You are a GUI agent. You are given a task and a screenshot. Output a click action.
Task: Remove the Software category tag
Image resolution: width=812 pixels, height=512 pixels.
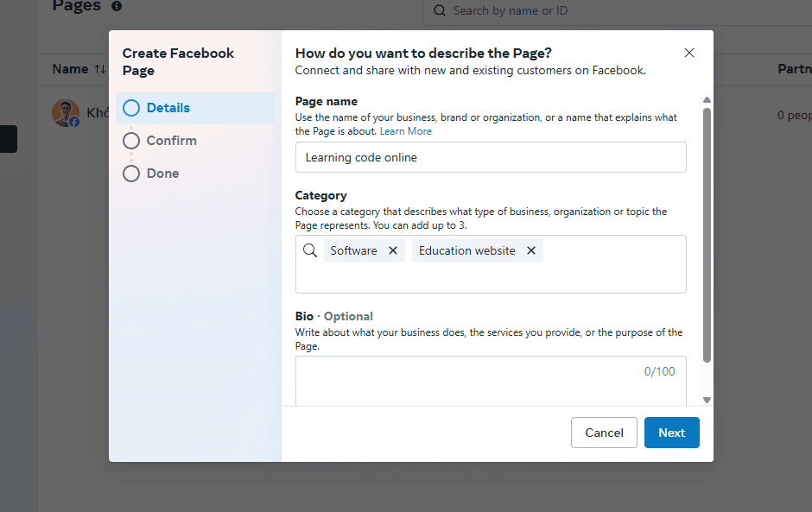(x=393, y=250)
